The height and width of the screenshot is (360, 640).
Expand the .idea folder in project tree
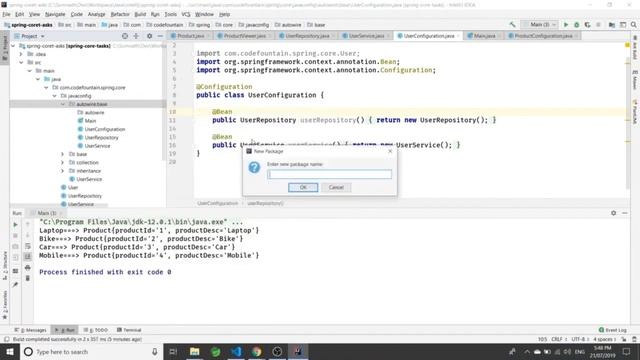coord(21,54)
